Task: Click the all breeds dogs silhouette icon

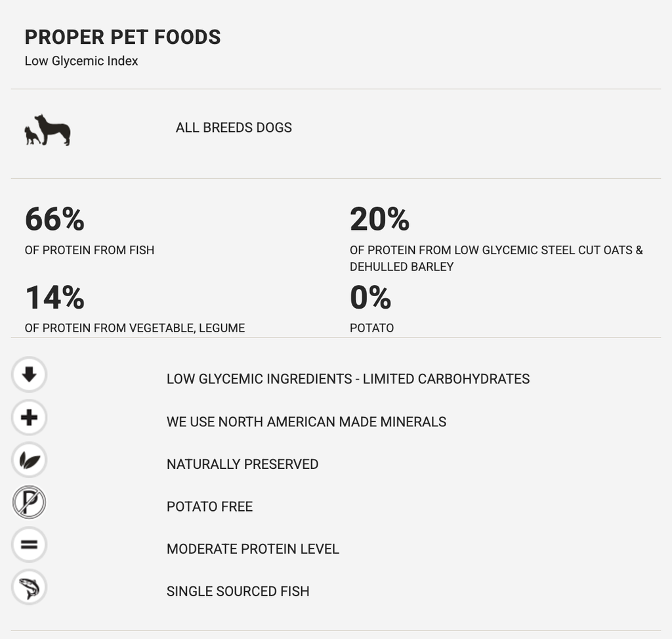Action: [x=47, y=130]
